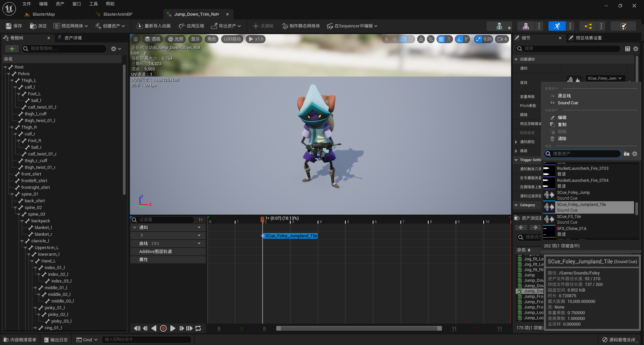Collapse the Thigh_L bone in tree
This screenshot has height=345, width=644.
(x=12, y=81)
